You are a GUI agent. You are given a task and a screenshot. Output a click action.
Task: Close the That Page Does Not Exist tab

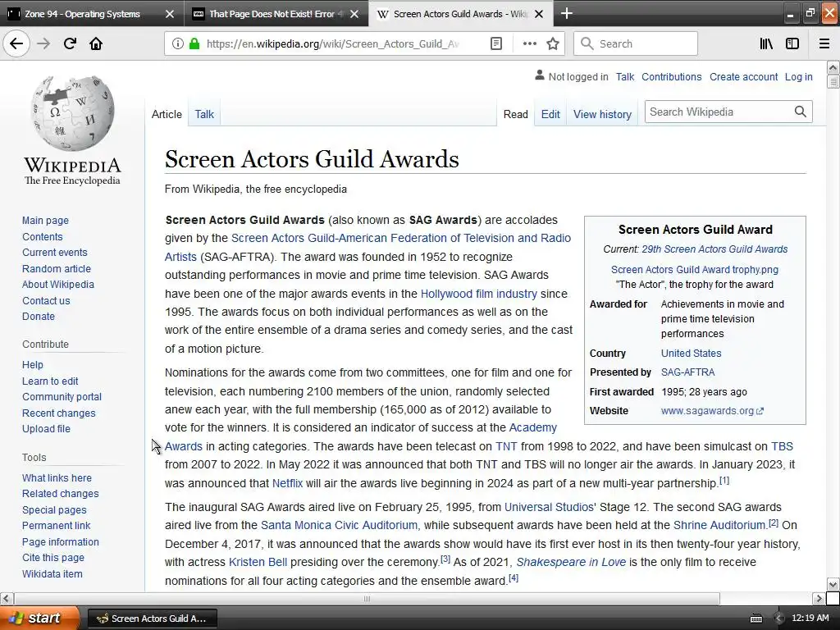click(354, 14)
